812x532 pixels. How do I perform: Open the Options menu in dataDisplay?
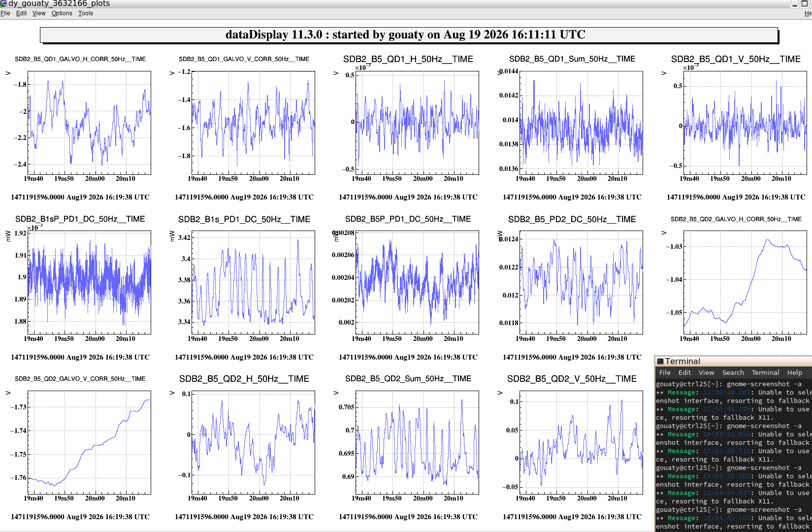pos(62,13)
